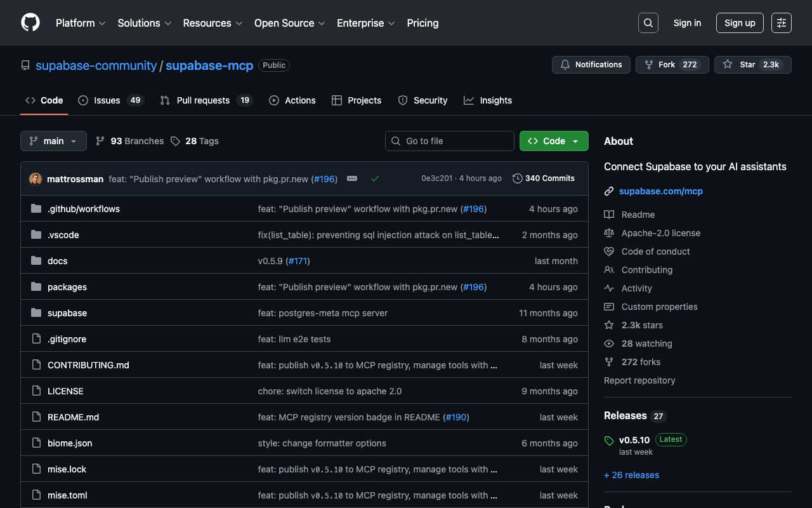Turn on repository Notifications
This screenshot has height=508, width=812.
click(591, 65)
